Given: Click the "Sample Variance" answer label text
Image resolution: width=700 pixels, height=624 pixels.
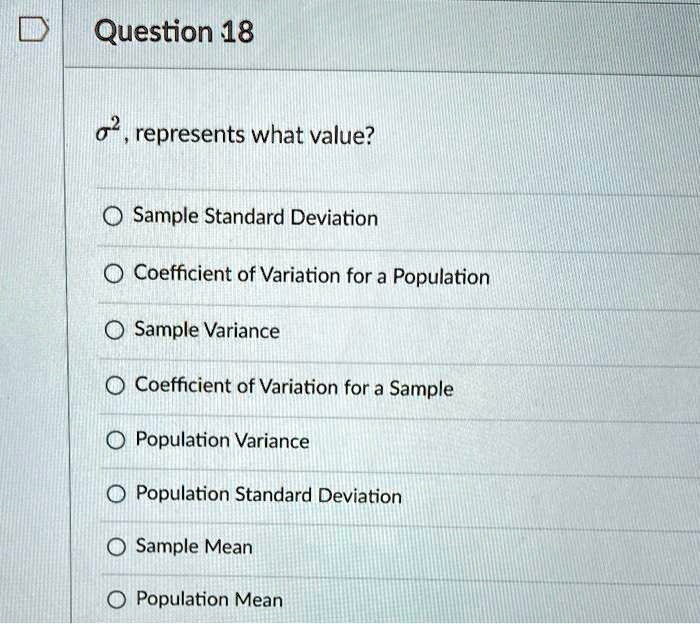Looking at the screenshot, I should point(207,330).
